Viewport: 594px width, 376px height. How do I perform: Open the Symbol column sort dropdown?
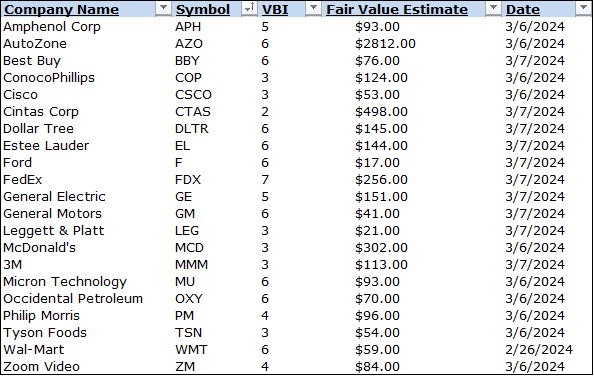249,8
